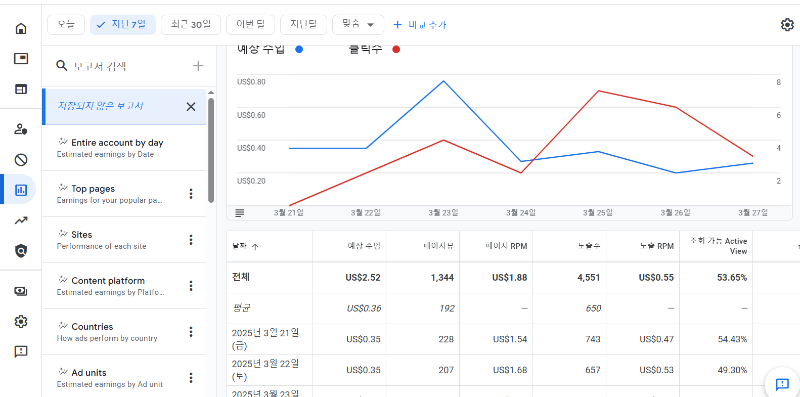The height and width of the screenshot is (397, 800).
Task: Open the Policy center shield icon
Action: point(21,251)
